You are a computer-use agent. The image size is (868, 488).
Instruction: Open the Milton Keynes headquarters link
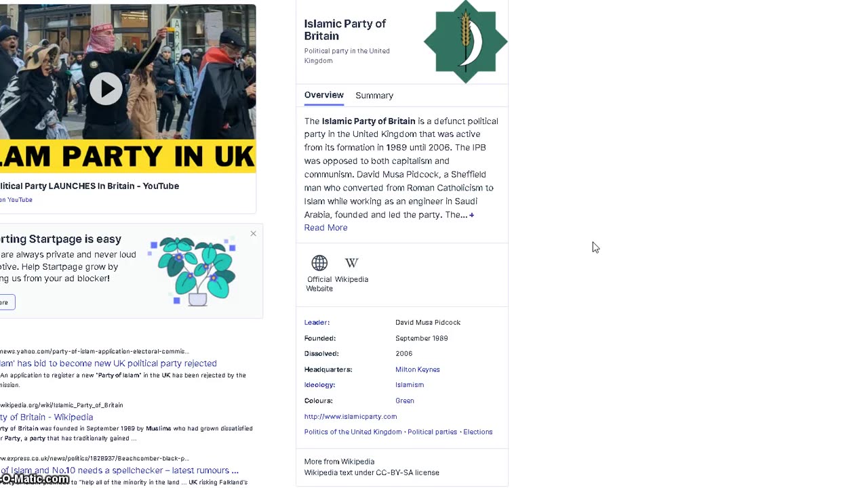click(418, 369)
